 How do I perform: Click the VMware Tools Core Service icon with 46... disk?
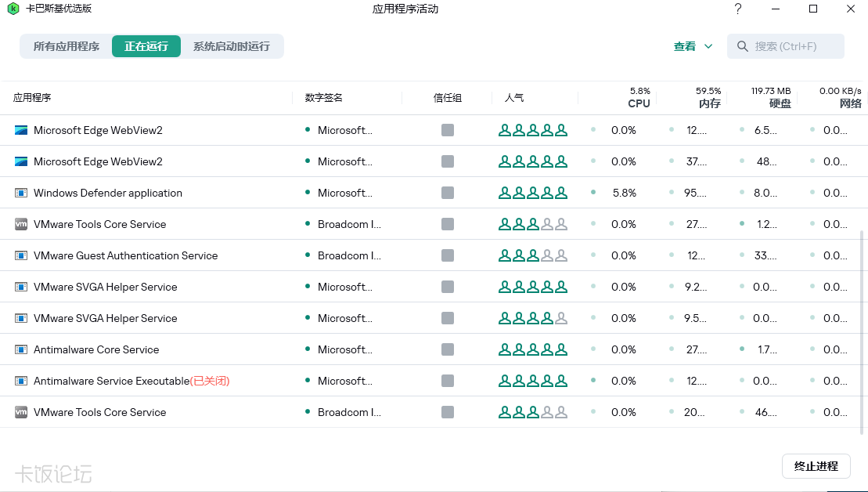click(21, 412)
